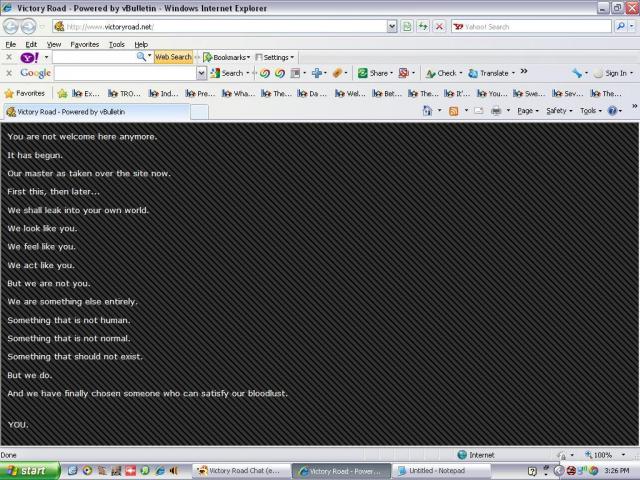Open the View menu
640x480 pixels.
[x=54, y=44]
